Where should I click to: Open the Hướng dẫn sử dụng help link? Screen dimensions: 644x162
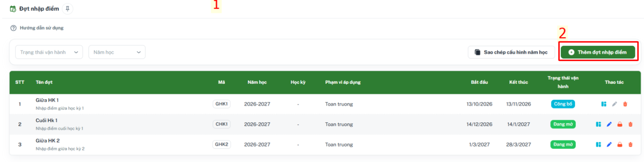coord(41,28)
